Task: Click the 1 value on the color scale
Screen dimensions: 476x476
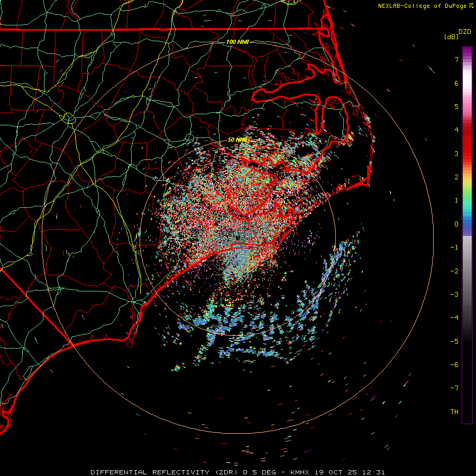Action: click(456, 200)
